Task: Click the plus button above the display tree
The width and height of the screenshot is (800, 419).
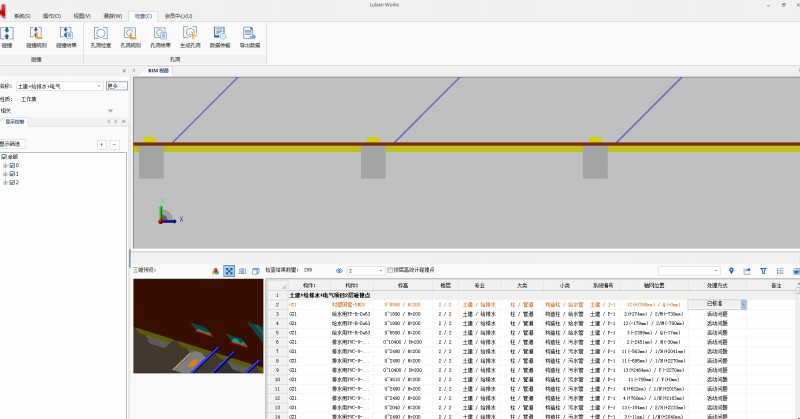Action: [x=102, y=144]
